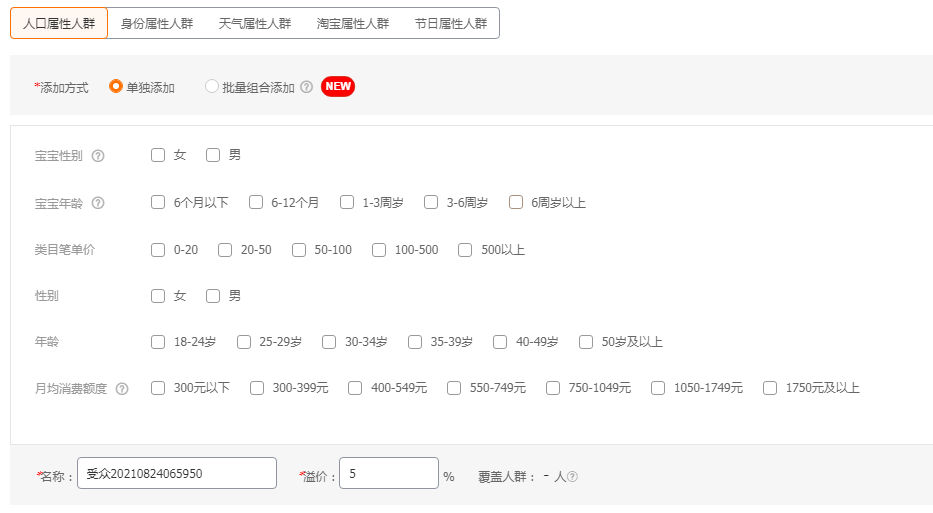The width and height of the screenshot is (933, 513).
Task: Check 300-399元 monthly spending
Action: click(257, 388)
